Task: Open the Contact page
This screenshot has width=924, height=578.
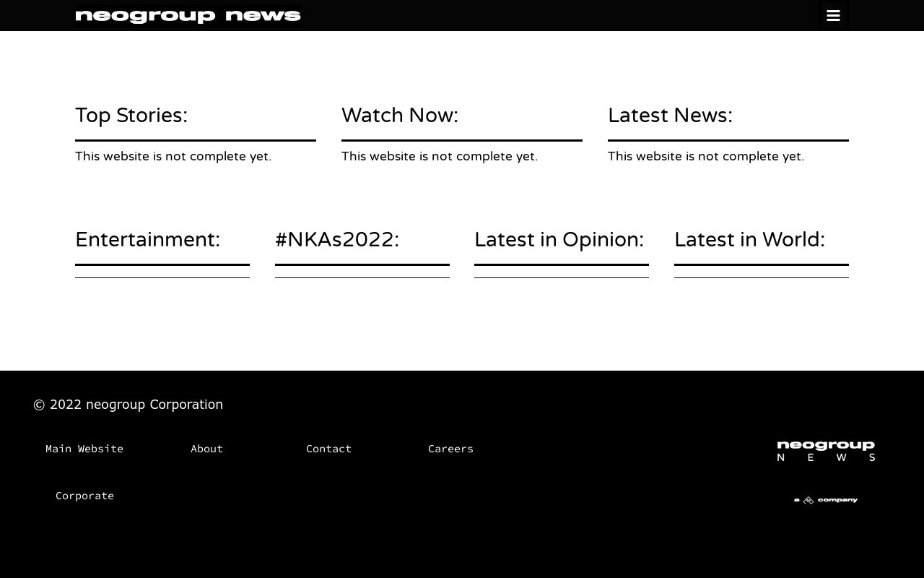Action: 328,449
